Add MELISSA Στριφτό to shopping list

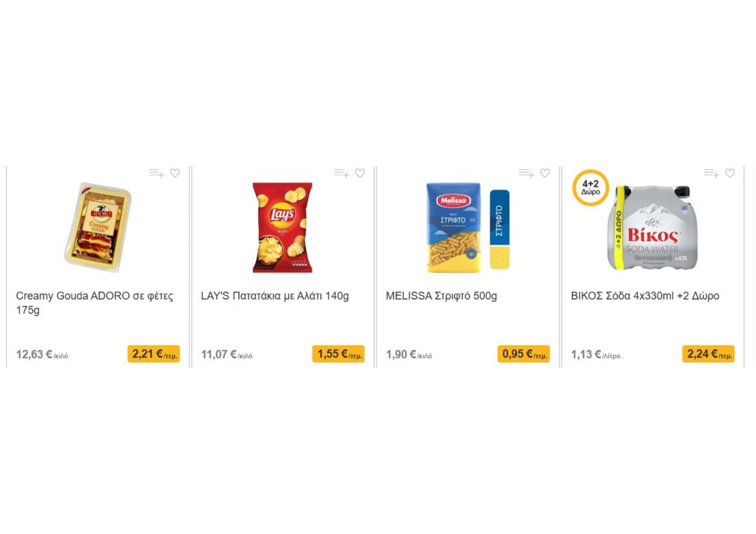click(526, 173)
